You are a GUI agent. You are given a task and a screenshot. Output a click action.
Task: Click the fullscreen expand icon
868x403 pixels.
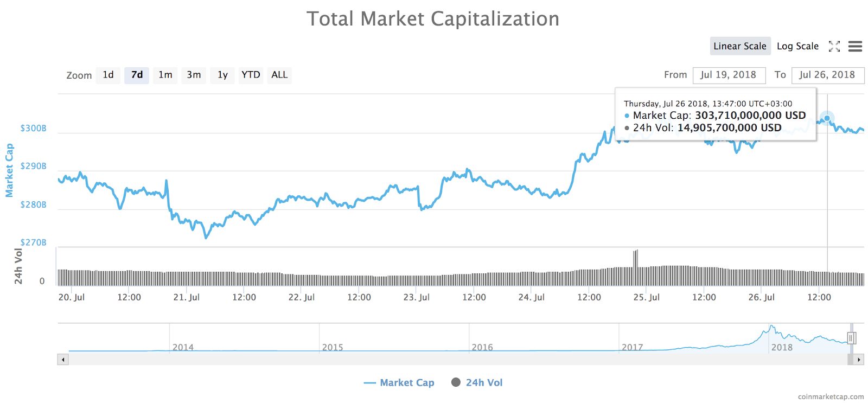point(834,46)
